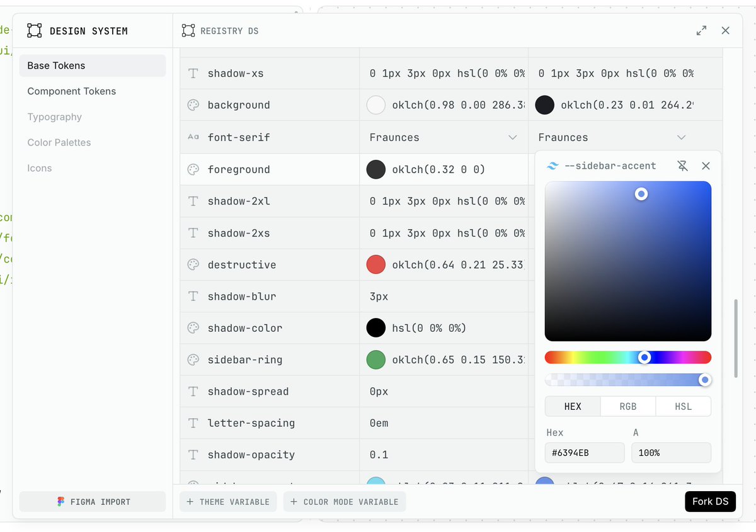Screen dimensions: 756x532
Task: Click the alpha percentage input field
Action: 672,453
